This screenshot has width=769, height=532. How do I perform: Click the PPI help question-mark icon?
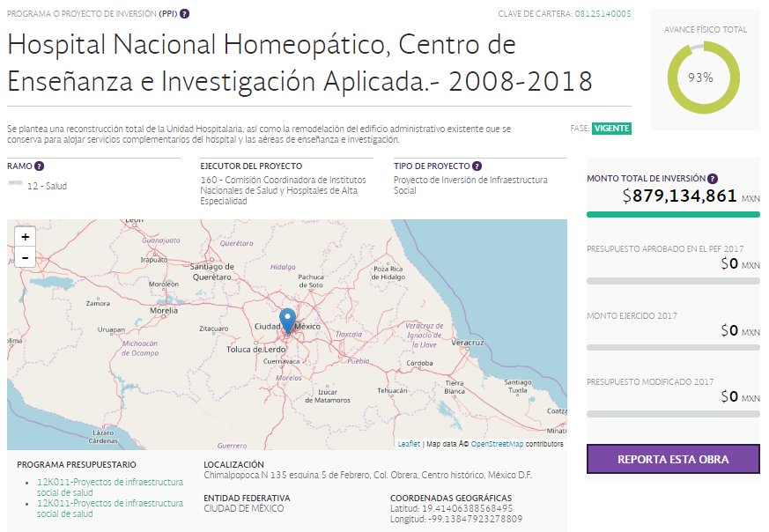184,14
